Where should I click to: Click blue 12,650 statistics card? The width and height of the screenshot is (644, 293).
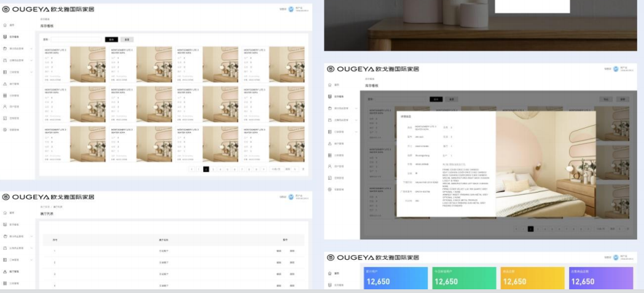[x=396, y=278]
